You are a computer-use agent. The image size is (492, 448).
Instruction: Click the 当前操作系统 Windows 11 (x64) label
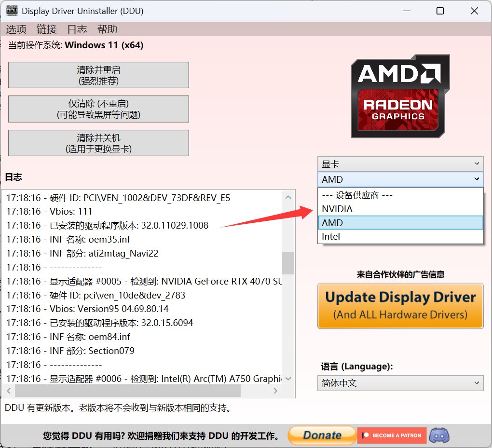(76, 45)
